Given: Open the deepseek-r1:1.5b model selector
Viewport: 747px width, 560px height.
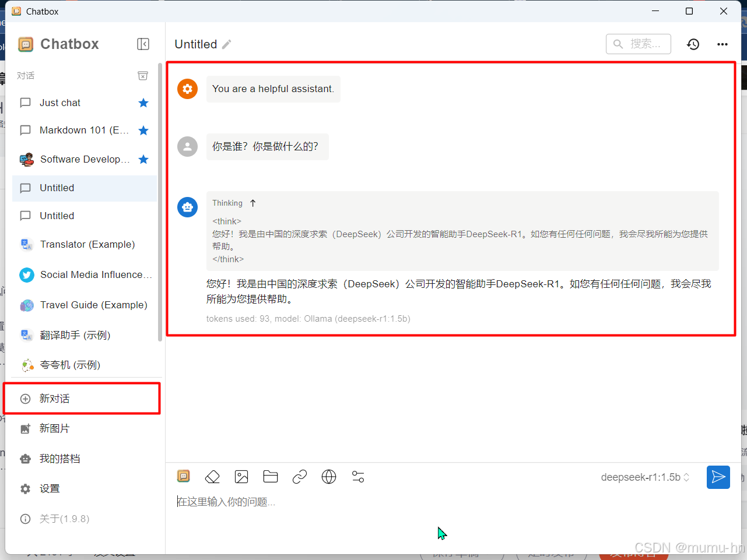Looking at the screenshot, I should [645, 477].
